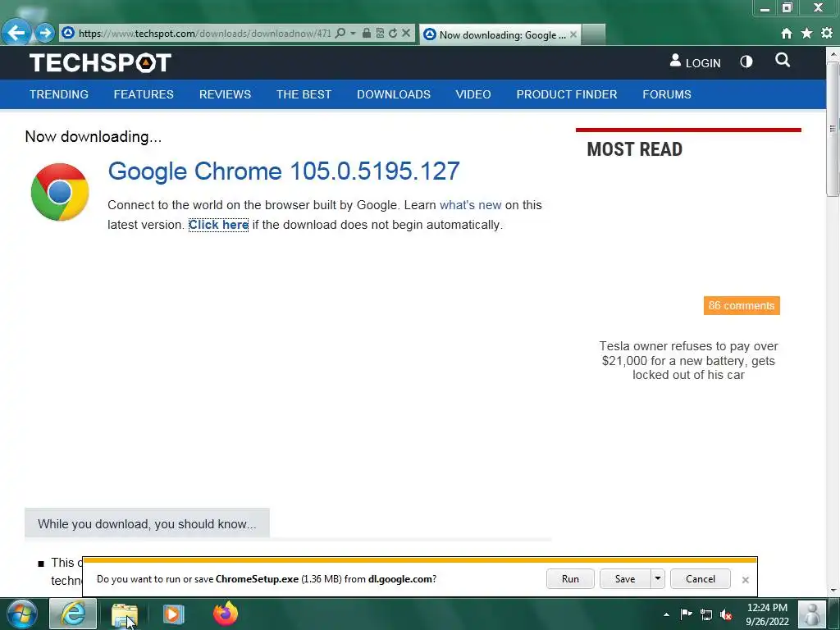Open the Google Chrome 105.0.5195.127 title link

(284, 171)
